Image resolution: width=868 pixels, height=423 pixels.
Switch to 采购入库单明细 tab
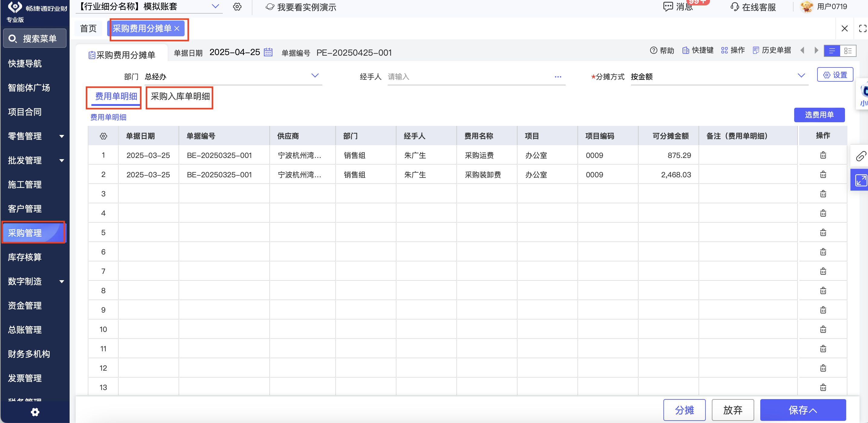180,97
